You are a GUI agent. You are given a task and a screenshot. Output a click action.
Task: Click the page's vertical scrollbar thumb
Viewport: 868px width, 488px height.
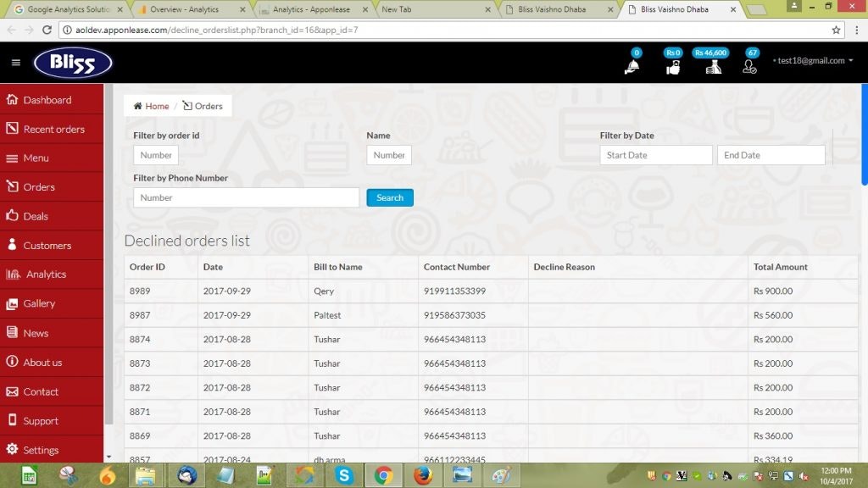point(864,135)
